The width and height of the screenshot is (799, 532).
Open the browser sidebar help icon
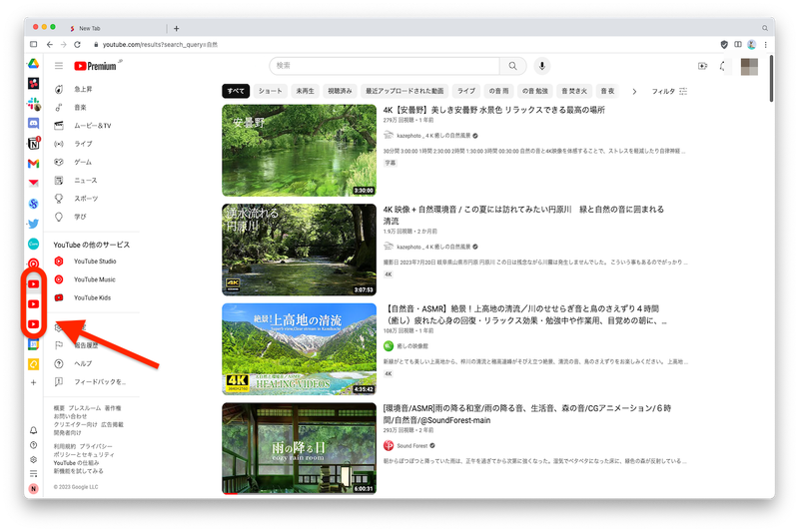click(x=33, y=445)
